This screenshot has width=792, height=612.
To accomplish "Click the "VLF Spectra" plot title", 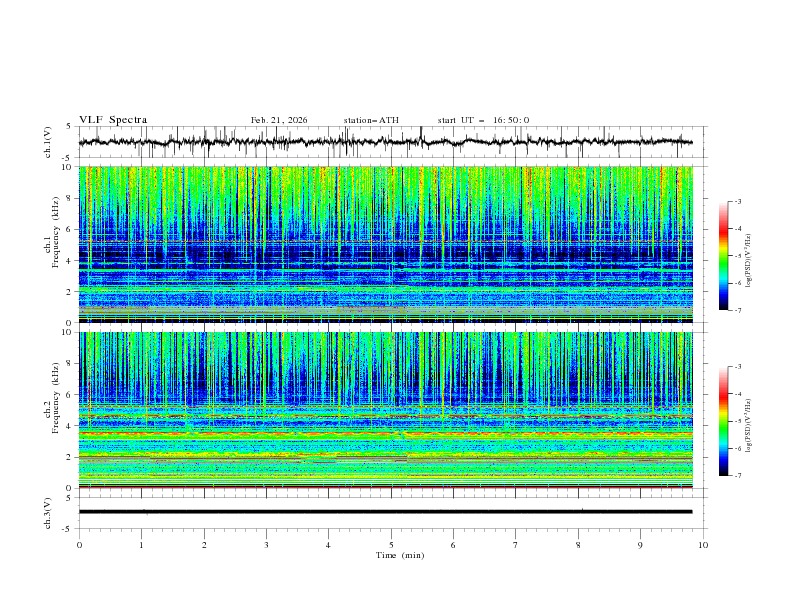I will [x=113, y=120].
